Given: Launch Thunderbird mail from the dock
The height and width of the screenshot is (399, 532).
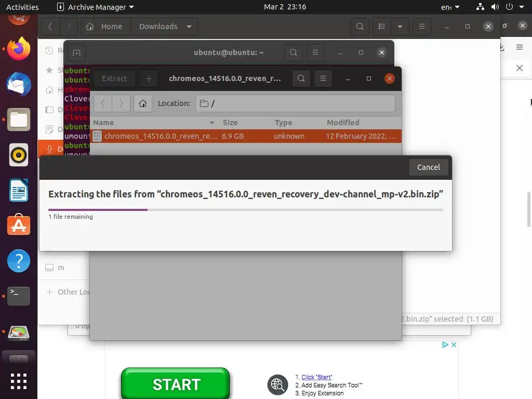Looking at the screenshot, I should [x=19, y=84].
